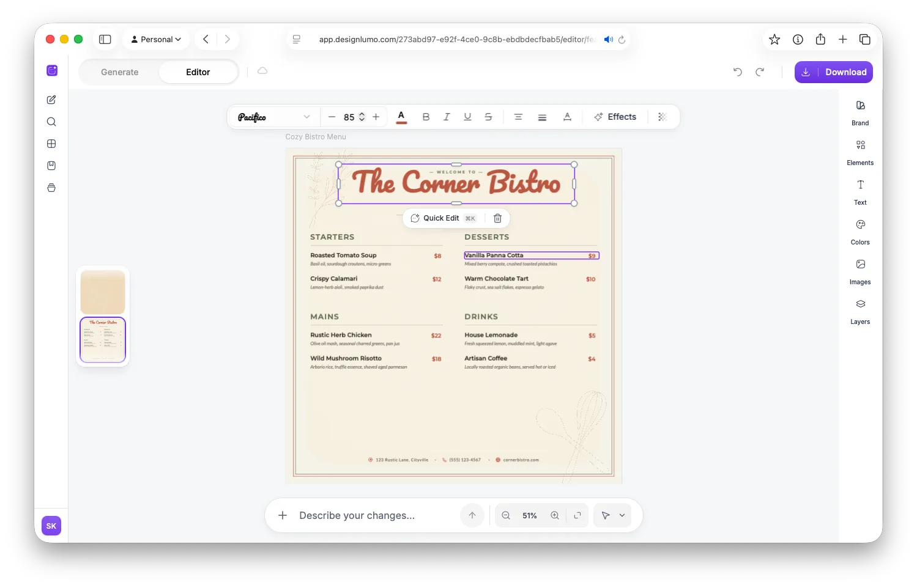Open the text color picker
The image size is (917, 588).
click(401, 117)
